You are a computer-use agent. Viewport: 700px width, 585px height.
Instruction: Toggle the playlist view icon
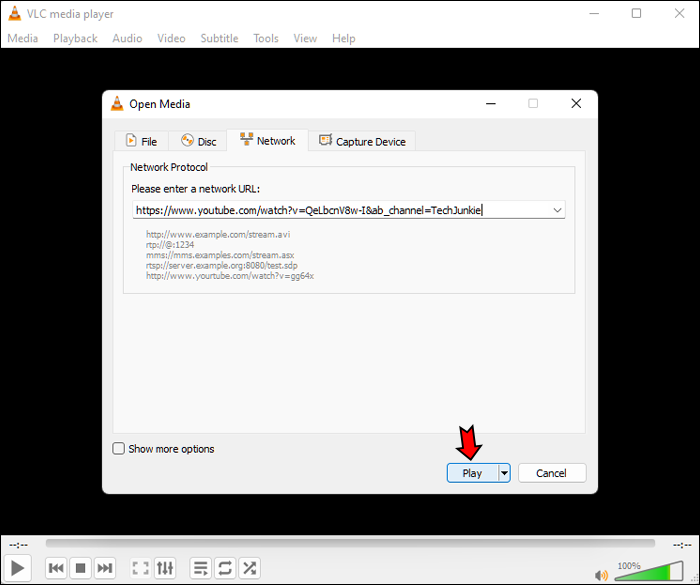pos(200,568)
